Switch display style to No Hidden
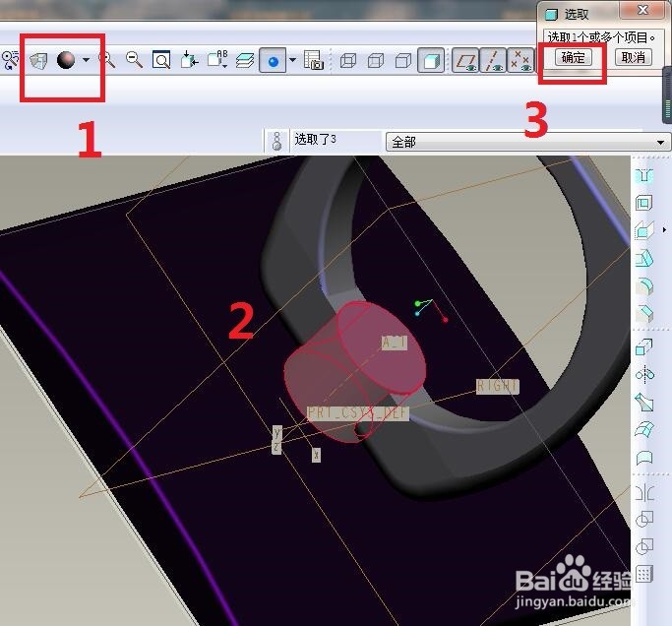672x626 pixels. coord(402,60)
